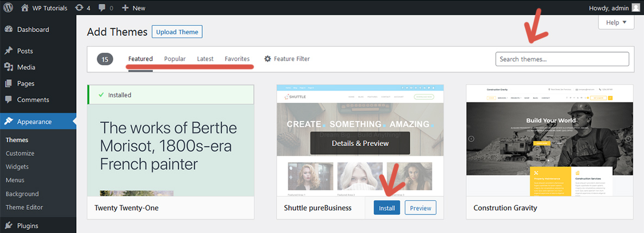
Task: Click the Comments label in the sidebar
Action: [33, 100]
